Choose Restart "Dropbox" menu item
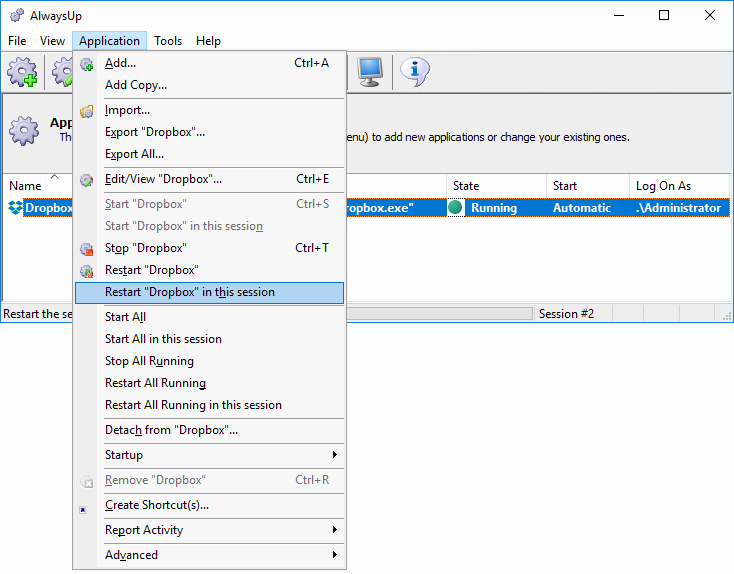734x574 pixels. [x=210, y=270]
